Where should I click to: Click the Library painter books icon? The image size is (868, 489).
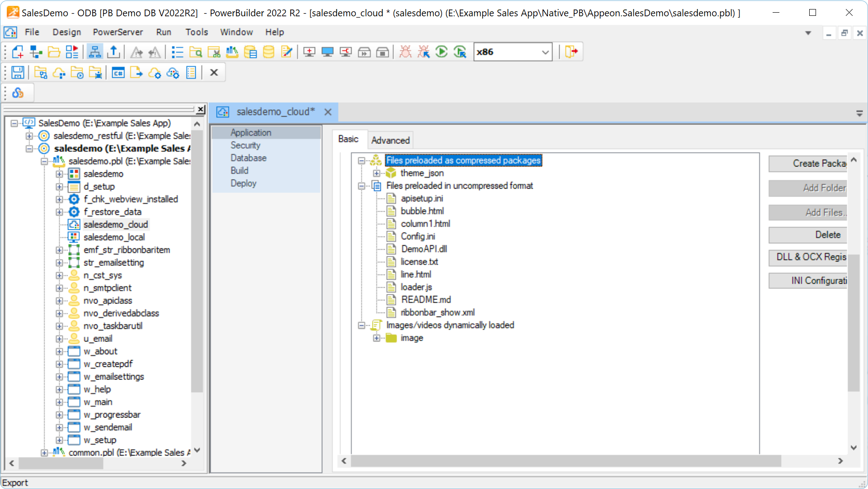[x=232, y=52]
